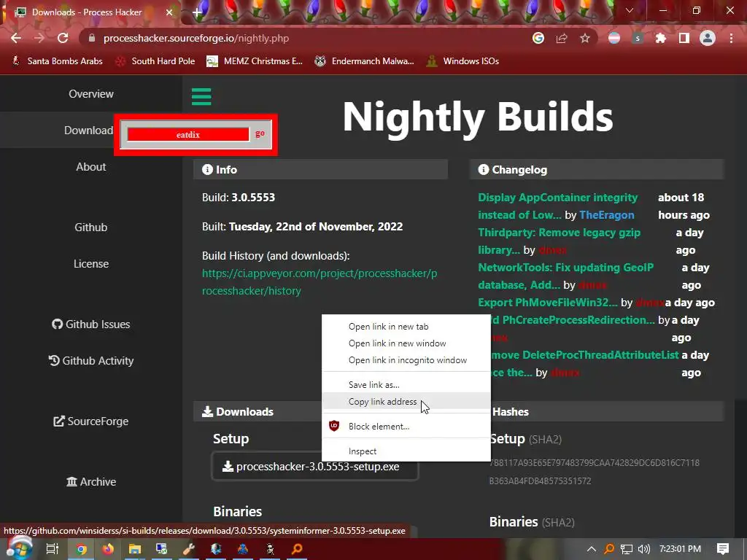Open Task View on the taskbar
747x560 pixels.
coord(53,549)
